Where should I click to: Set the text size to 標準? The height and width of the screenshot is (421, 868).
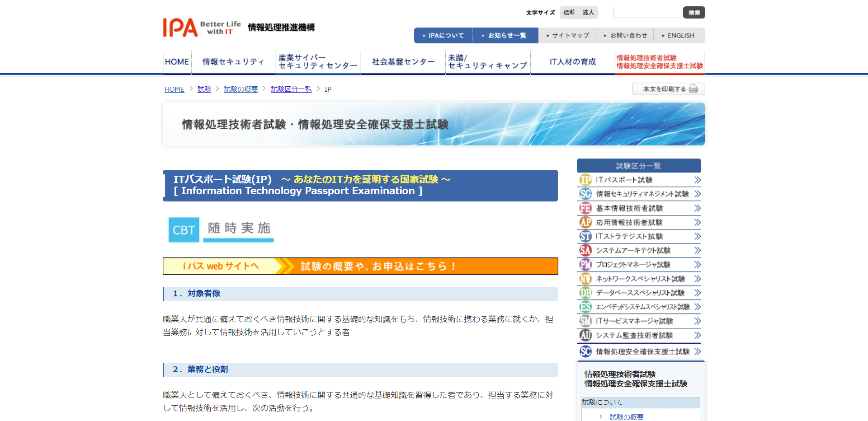[x=569, y=13]
